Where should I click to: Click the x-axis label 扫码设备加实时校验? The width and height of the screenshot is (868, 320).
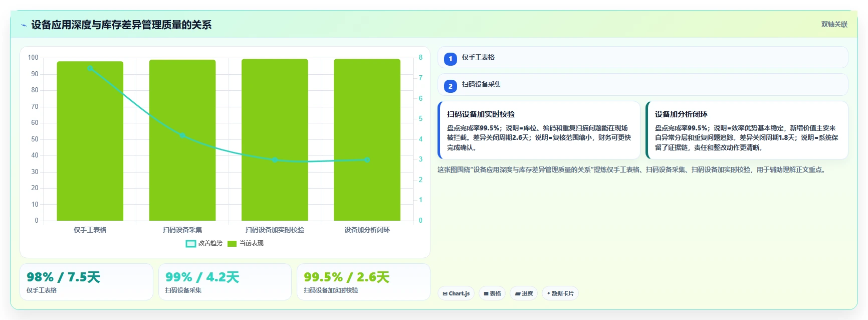(275, 230)
